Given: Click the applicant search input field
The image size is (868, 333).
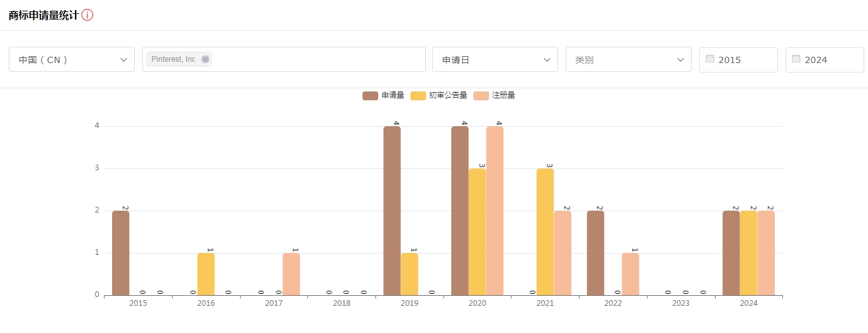Looking at the screenshot, I should pyautogui.click(x=315, y=59).
